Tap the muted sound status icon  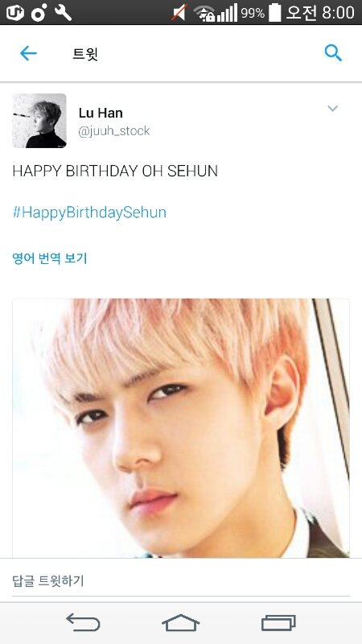[179, 13]
